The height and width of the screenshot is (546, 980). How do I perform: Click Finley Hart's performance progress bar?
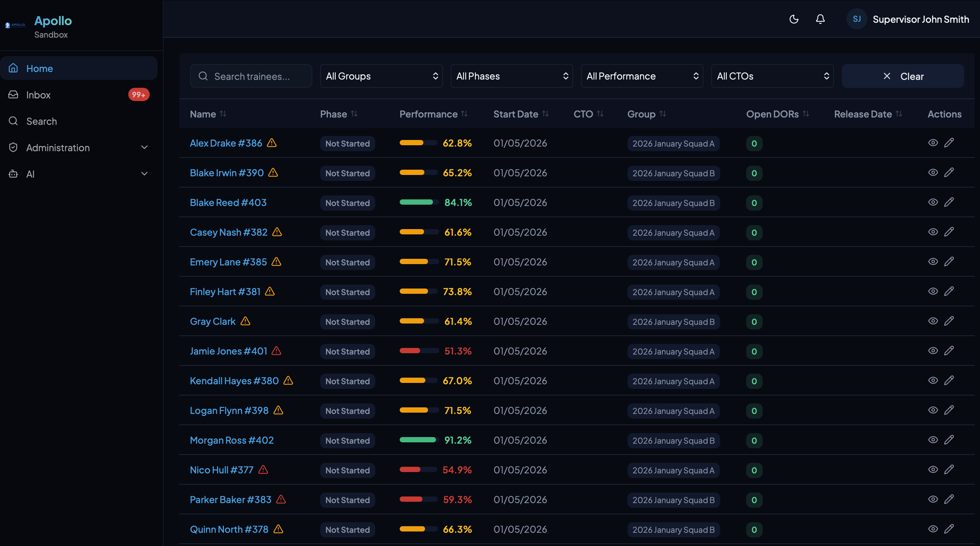click(x=418, y=292)
